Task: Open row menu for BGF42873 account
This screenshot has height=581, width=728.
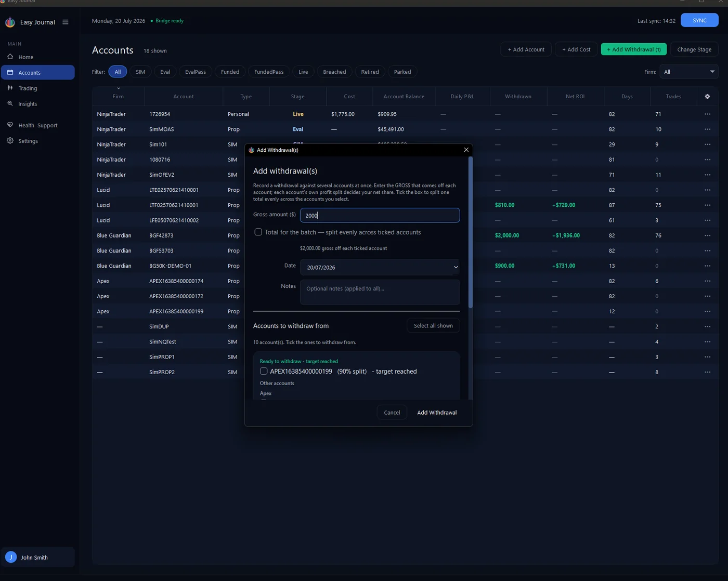Action: tap(707, 235)
